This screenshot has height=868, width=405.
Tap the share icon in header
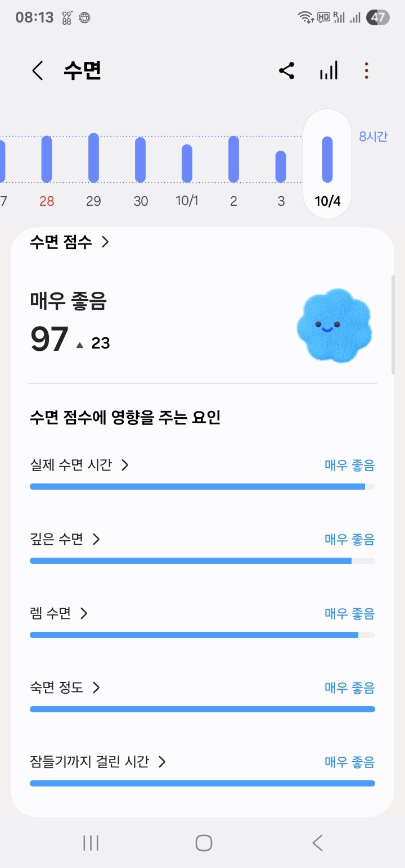click(x=286, y=71)
